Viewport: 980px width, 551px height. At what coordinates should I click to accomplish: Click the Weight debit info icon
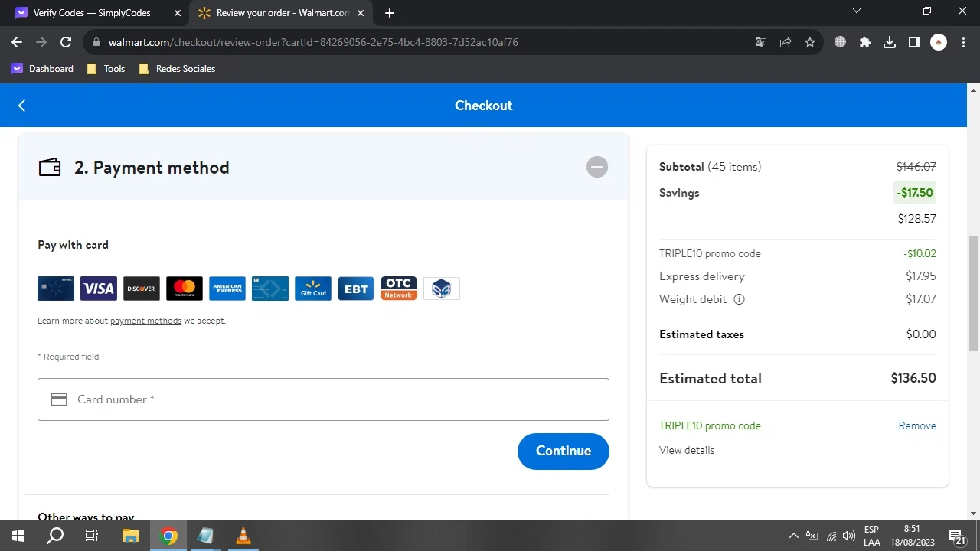click(739, 299)
